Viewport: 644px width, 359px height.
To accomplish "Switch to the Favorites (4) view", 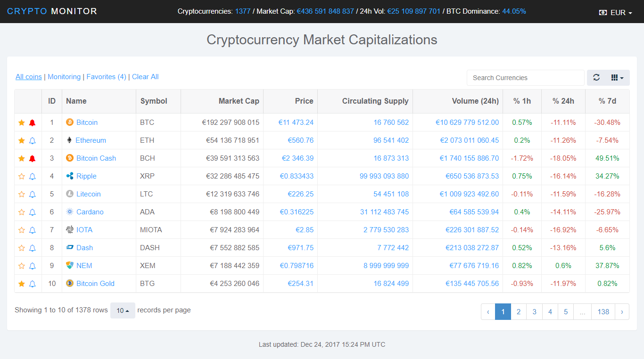I will click(x=107, y=77).
